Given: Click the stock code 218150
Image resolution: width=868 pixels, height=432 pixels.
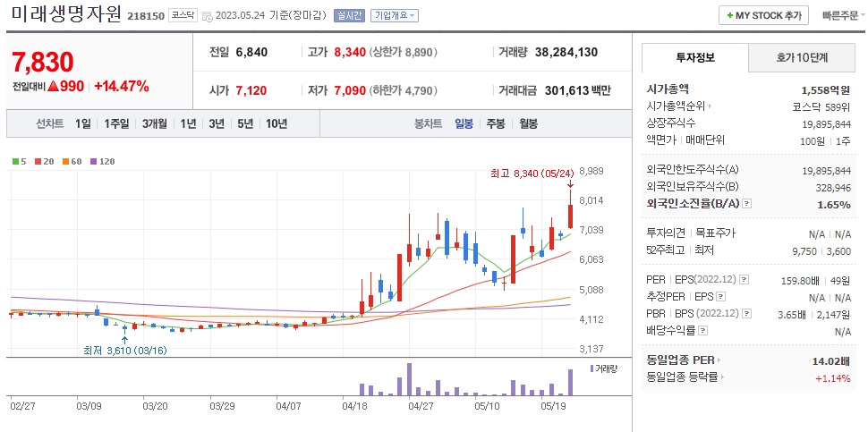Looking at the screenshot, I should [x=146, y=16].
